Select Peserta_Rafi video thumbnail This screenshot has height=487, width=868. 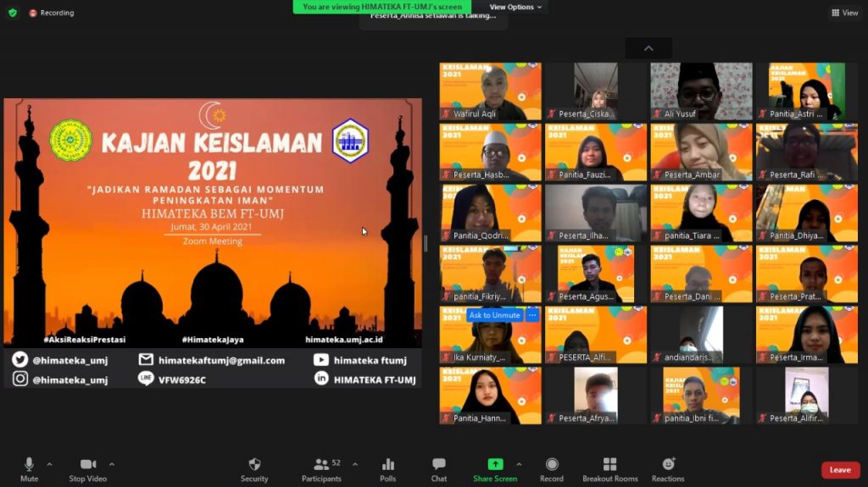807,152
